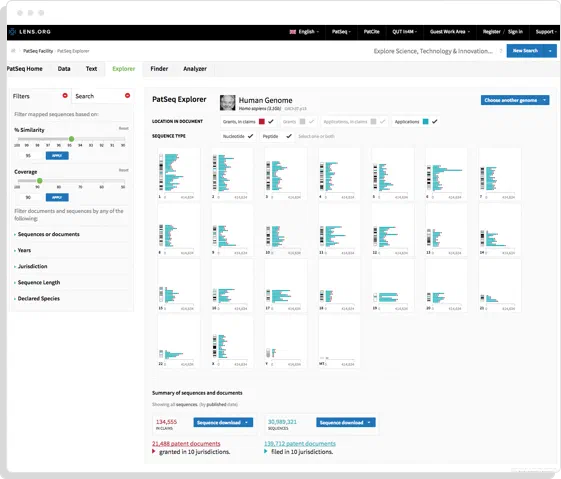
Task: Expand the Declared Species filter
Action: click(39, 298)
